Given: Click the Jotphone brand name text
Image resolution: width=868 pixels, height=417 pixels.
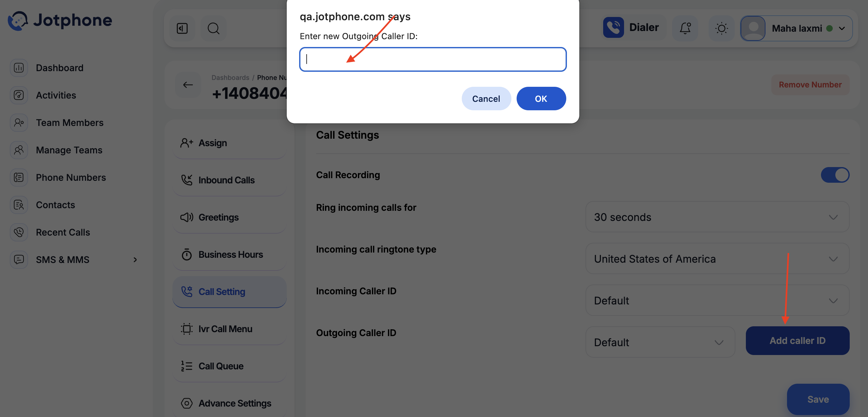Looking at the screenshot, I should point(73,20).
